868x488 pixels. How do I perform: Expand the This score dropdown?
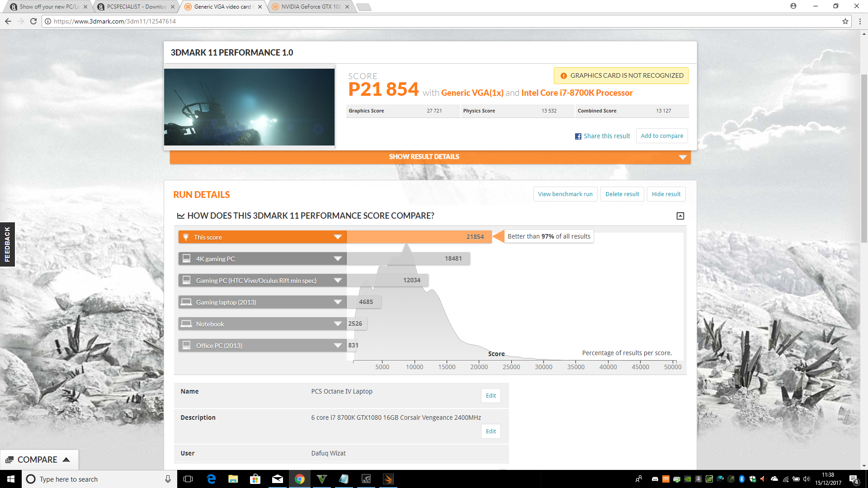(x=337, y=237)
